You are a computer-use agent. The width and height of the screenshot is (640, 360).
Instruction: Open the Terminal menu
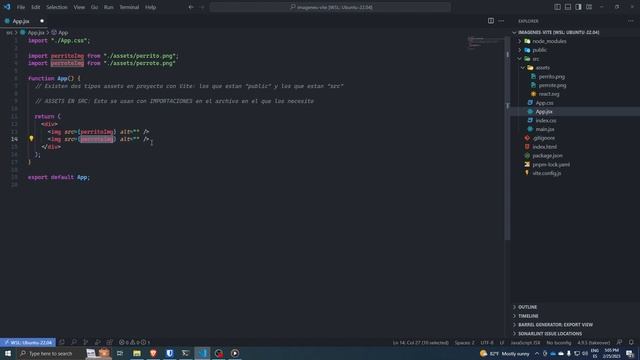pos(129,7)
